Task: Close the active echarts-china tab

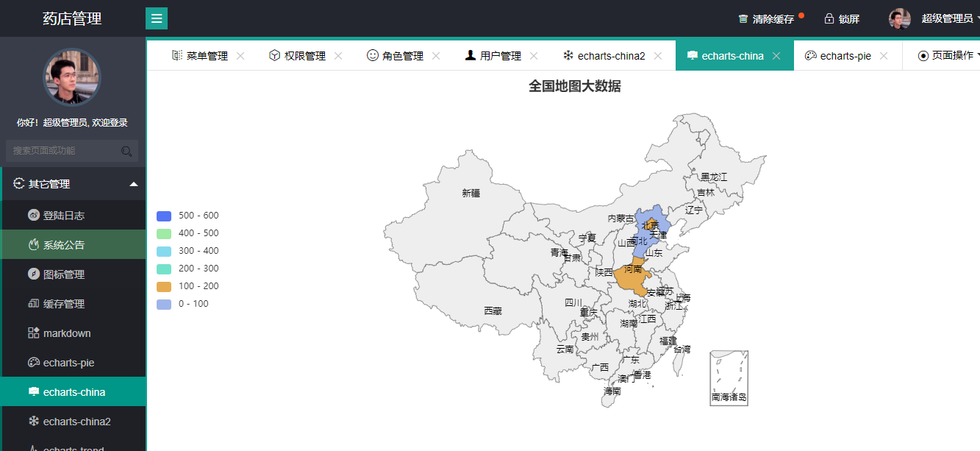Action: tap(776, 56)
